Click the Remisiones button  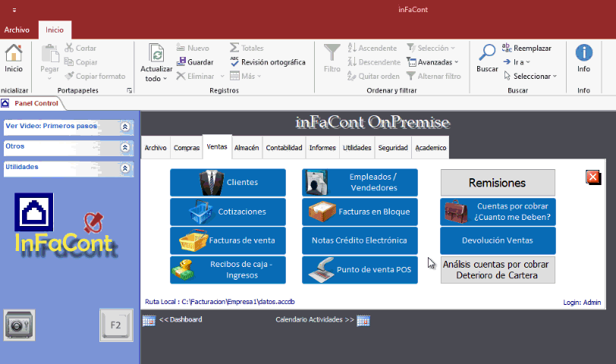[x=498, y=183]
